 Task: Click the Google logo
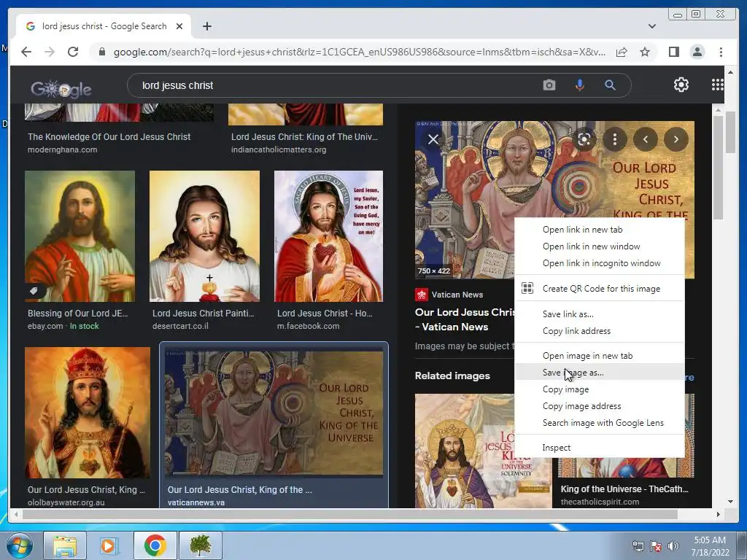pyautogui.click(x=61, y=88)
